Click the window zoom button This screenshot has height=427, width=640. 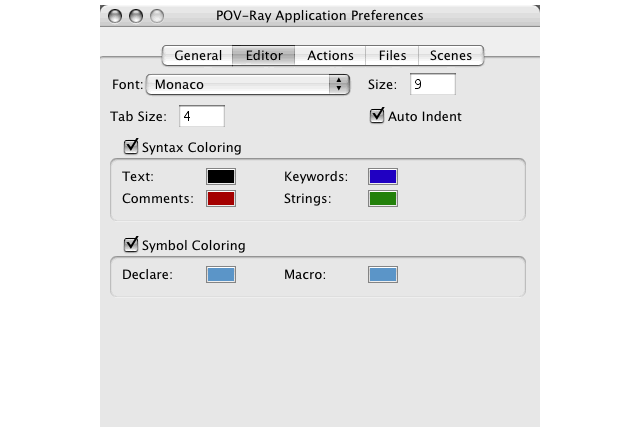[157, 16]
